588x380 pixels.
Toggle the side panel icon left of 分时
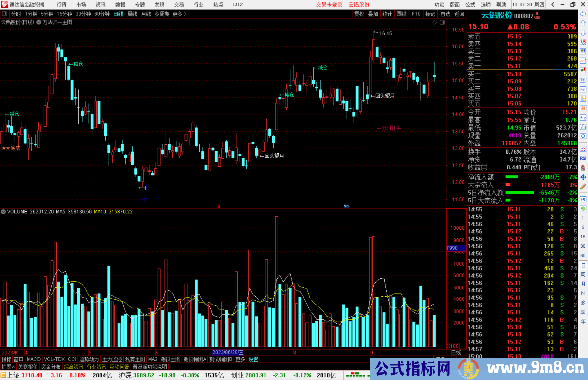click(5, 14)
